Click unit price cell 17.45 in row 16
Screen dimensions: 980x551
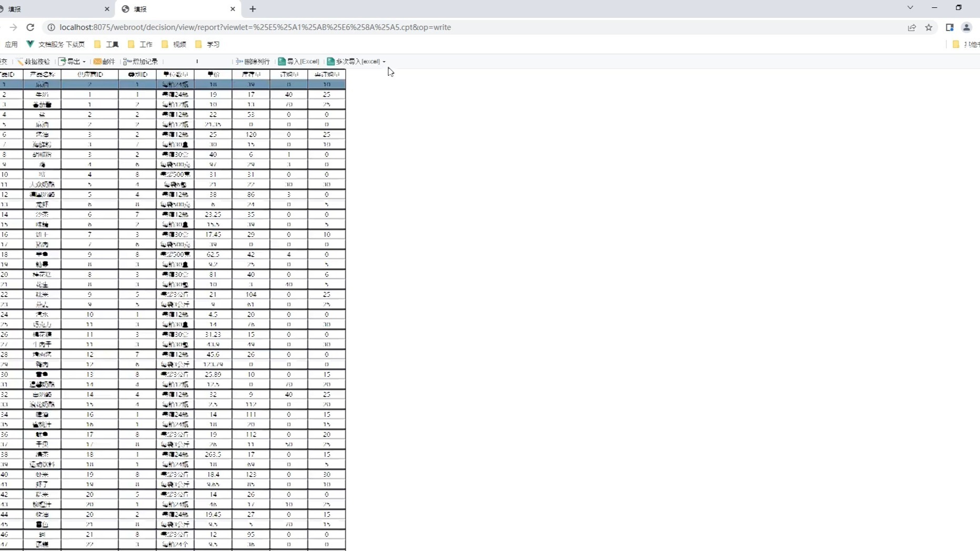pos(213,235)
